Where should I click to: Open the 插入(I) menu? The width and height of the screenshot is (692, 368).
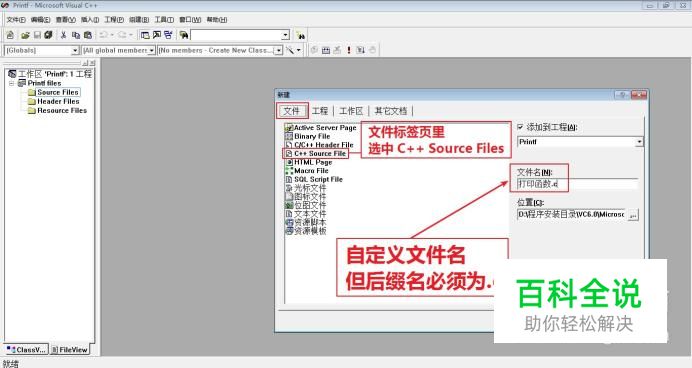[90, 20]
